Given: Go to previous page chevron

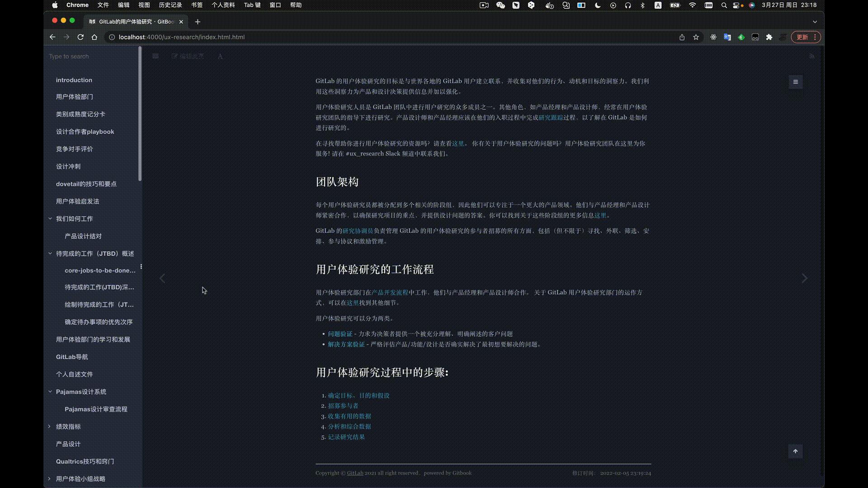Looking at the screenshot, I should point(162,278).
